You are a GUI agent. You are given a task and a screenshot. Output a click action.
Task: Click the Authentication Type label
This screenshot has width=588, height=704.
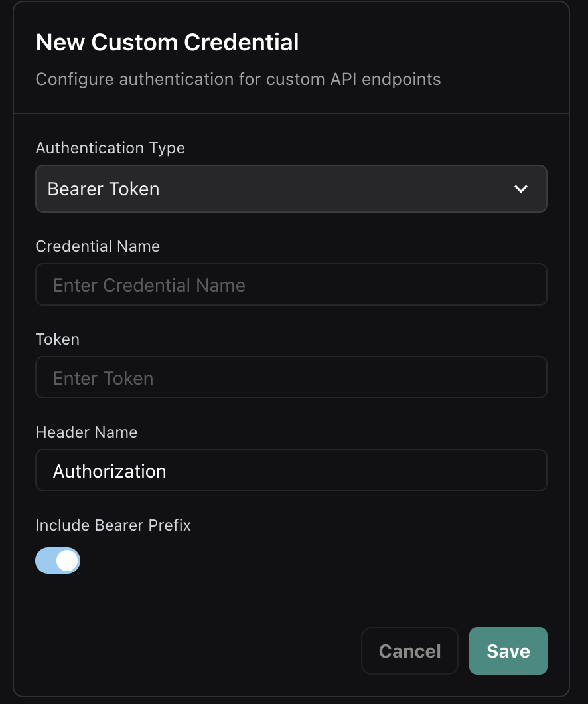point(110,147)
